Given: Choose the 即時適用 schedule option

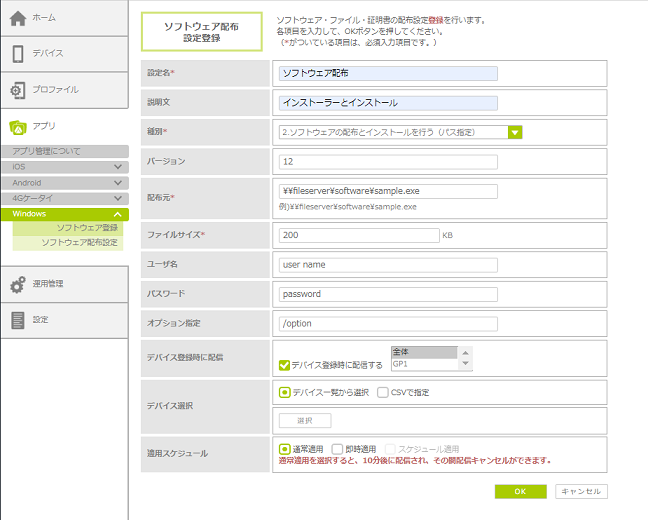Looking at the screenshot, I should coord(337,450).
